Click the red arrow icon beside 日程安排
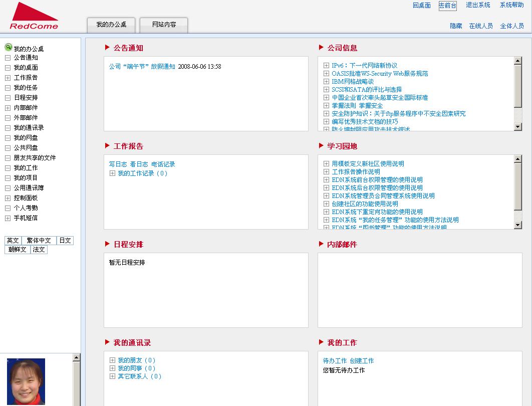Screen dimensions: 532x406 [x=107, y=244]
